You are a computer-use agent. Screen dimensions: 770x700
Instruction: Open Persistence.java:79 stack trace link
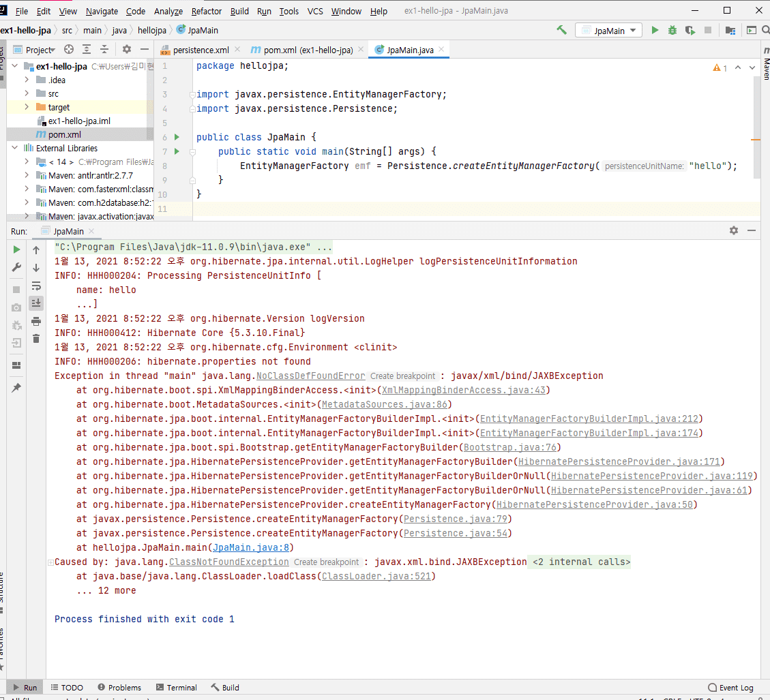[x=455, y=519]
